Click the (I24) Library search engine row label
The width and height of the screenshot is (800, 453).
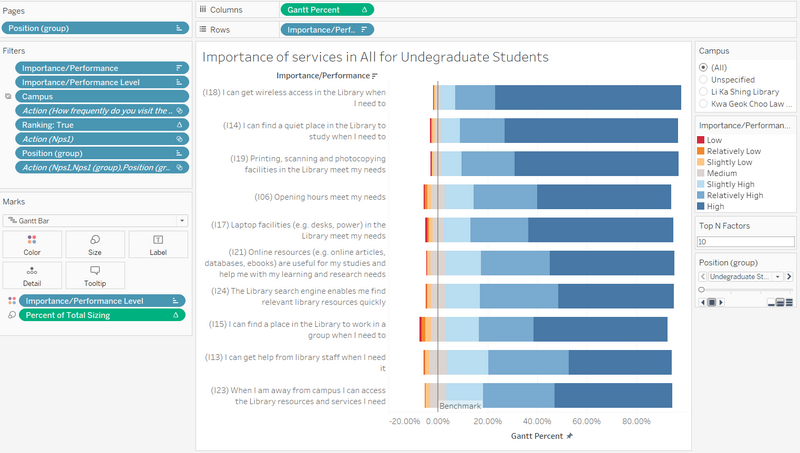[298, 296]
